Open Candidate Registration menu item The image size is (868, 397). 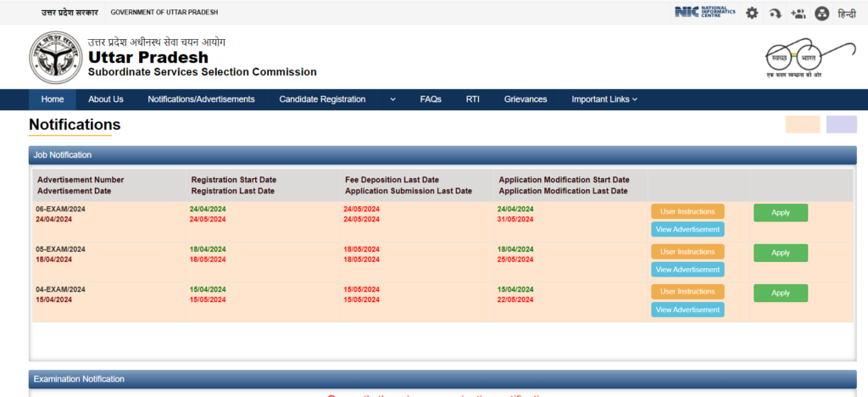tap(322, 99)
